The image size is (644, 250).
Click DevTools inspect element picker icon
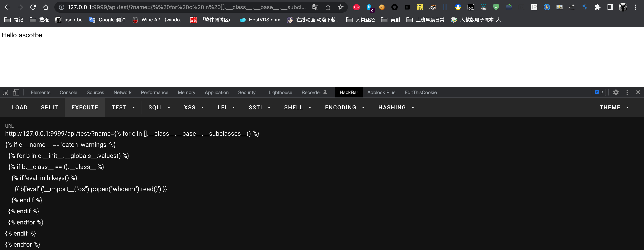[6, 92]
